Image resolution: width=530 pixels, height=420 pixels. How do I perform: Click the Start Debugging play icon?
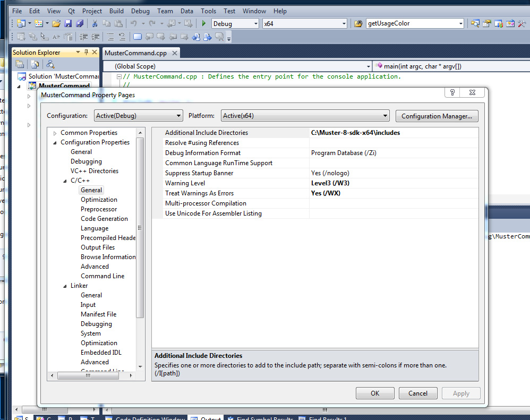203,23
